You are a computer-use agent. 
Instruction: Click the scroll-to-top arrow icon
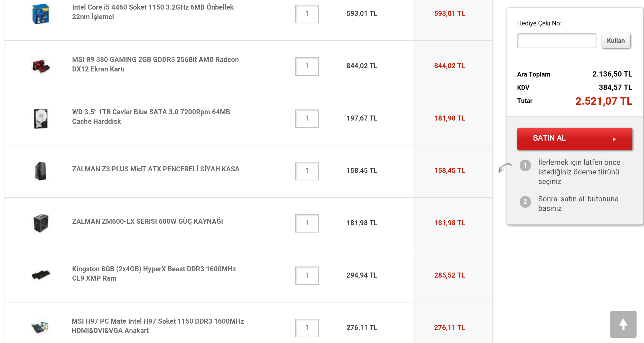tap(623, 324)
